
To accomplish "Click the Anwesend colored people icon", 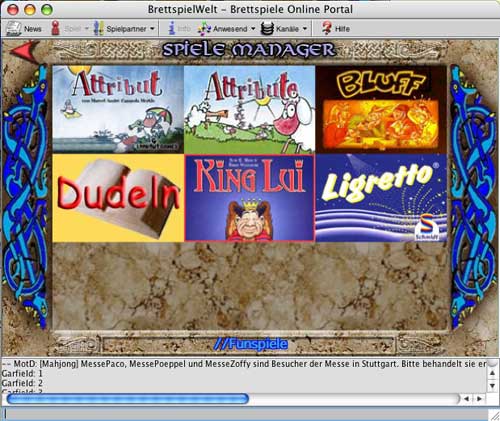I will pos(204,29).
